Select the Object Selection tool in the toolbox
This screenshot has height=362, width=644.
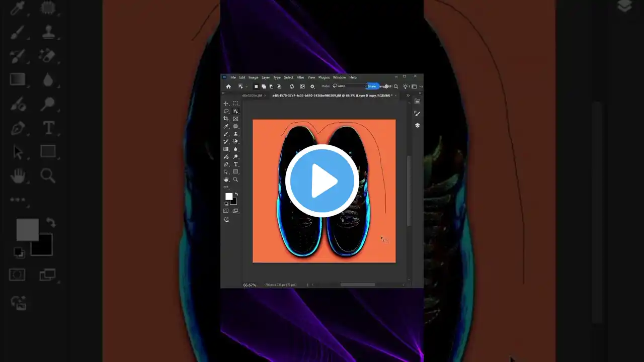(235, 111)
